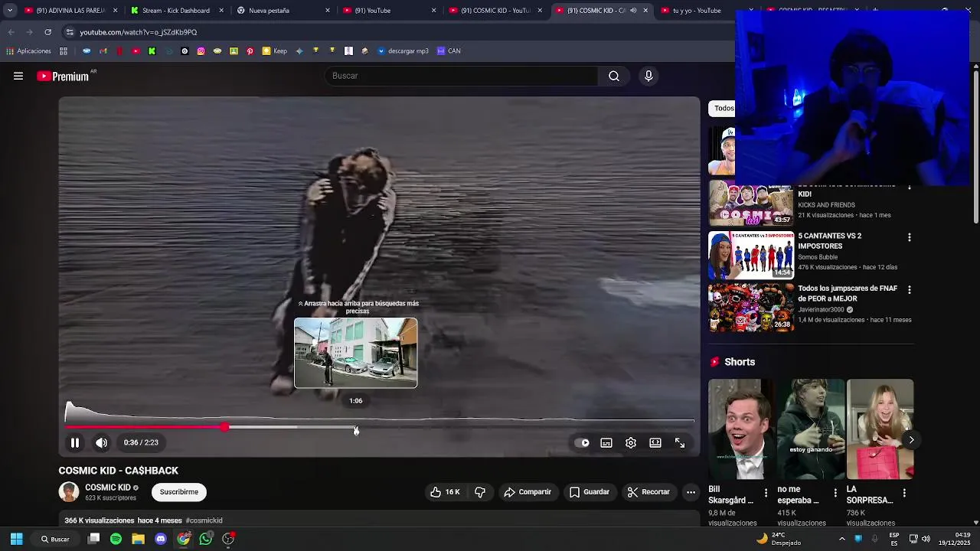Open File Explorer from the taskbar
980x551 pixels.
138,539
